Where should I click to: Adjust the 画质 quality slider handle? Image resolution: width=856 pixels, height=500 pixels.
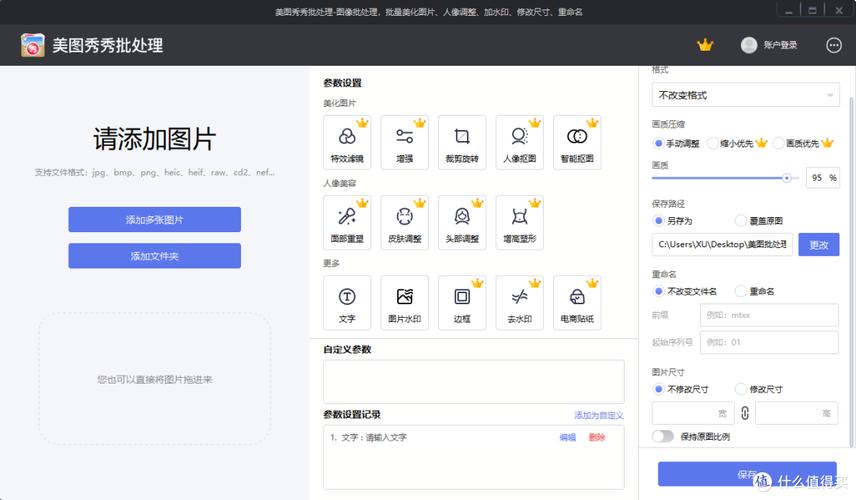click(x=787, y=178)
